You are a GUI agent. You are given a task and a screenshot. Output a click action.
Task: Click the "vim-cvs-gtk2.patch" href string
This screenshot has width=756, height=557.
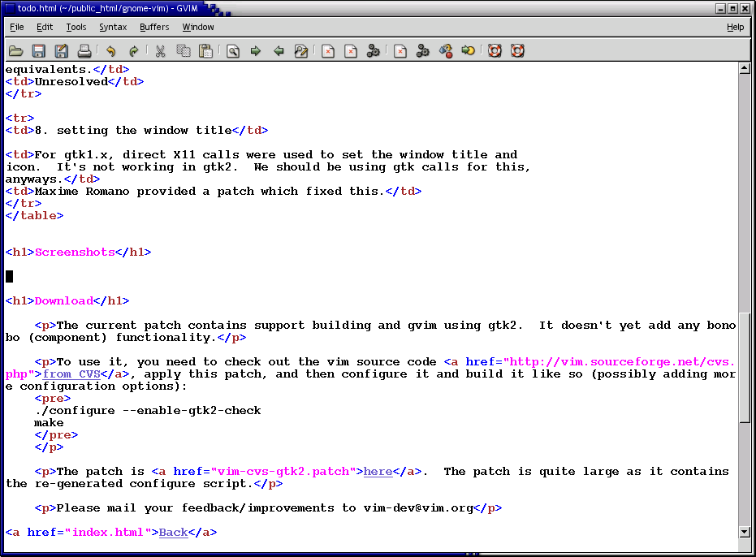click(283, 471)
